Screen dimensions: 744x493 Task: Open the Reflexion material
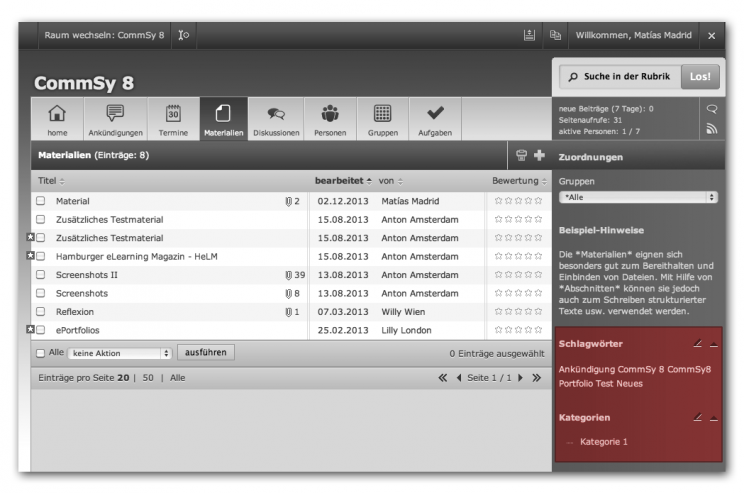pyautogui.click(x=75, y=312)
